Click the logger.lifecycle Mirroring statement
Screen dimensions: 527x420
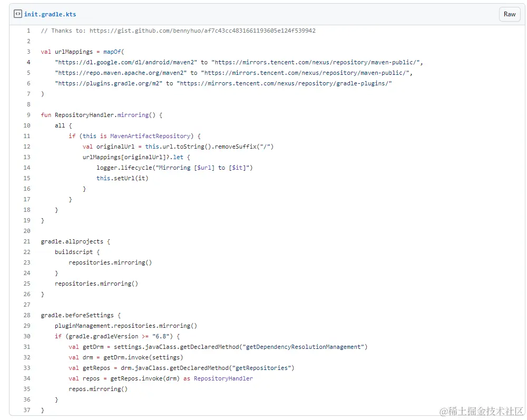tap(174, 168)
